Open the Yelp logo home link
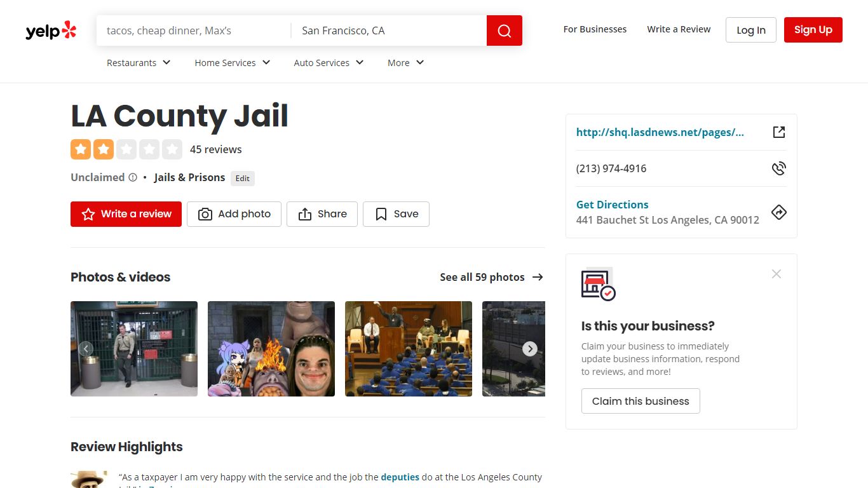The width and height of the screenshot is (868, 488). 51,30
